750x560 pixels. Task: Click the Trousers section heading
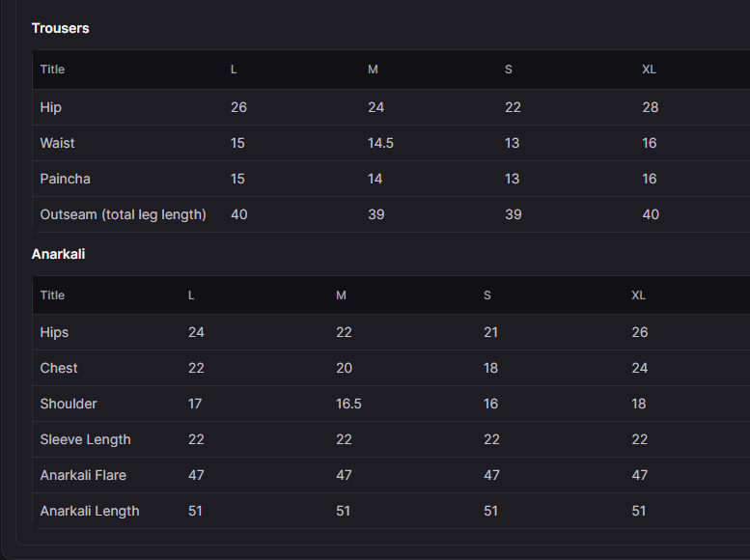(60, 28)
